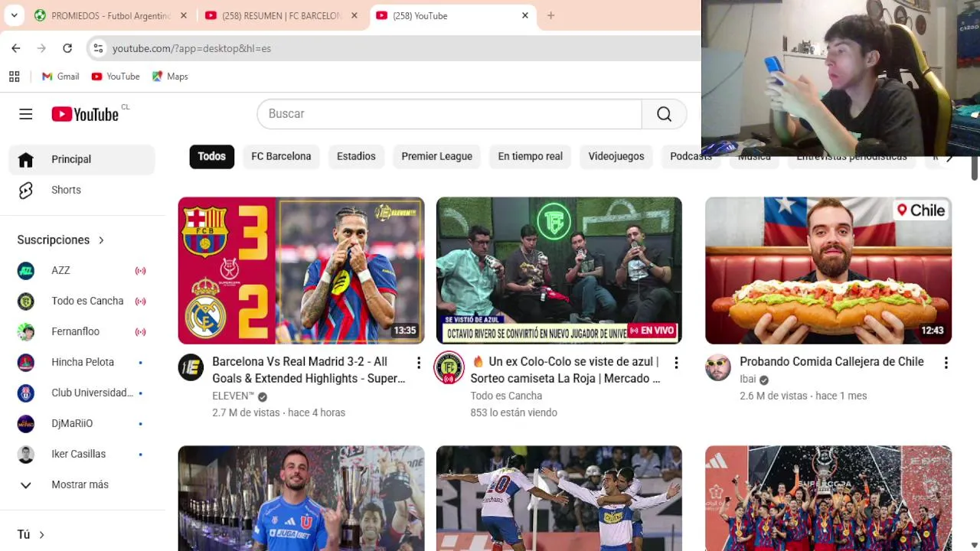Open the Universidad de Chile player thumbnail

click(x=301, y=498)
